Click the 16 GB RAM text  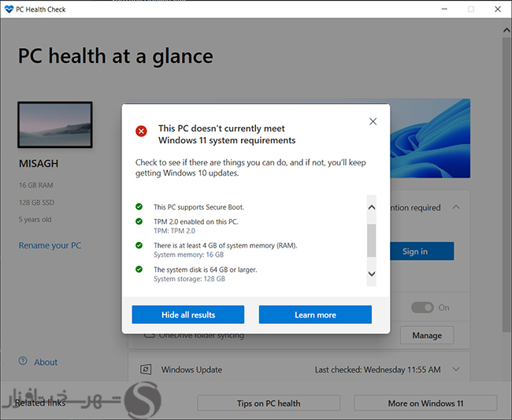point(36,185)
